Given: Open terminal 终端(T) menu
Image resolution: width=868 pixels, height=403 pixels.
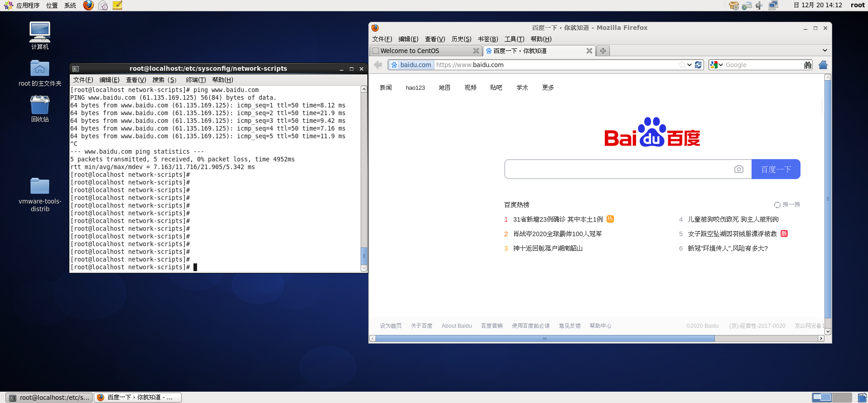Looking at the screenshot, I should [x=196, y=80].
